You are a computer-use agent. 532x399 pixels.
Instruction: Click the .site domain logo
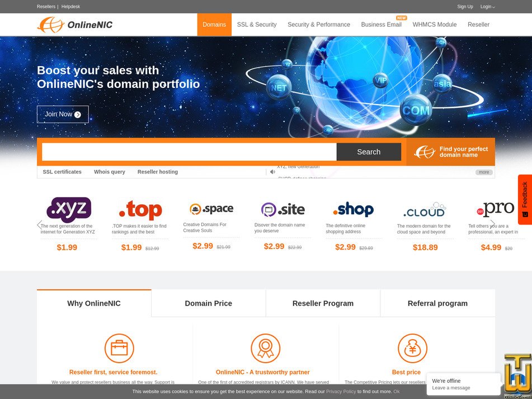(x=283, y=209)
